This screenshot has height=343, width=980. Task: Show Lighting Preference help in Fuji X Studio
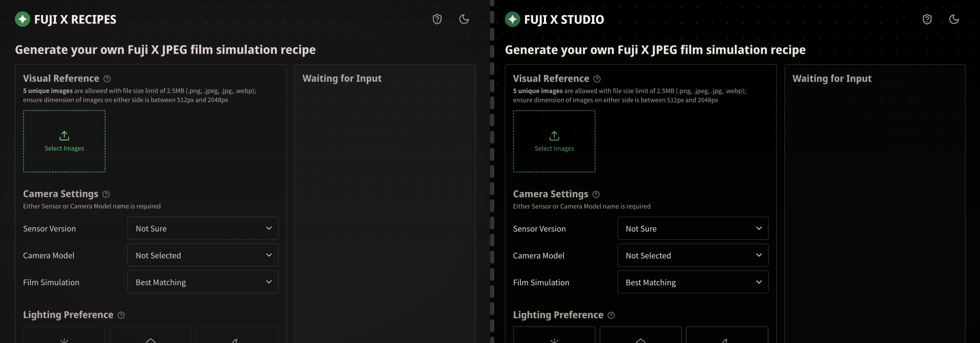pos(611,315)
